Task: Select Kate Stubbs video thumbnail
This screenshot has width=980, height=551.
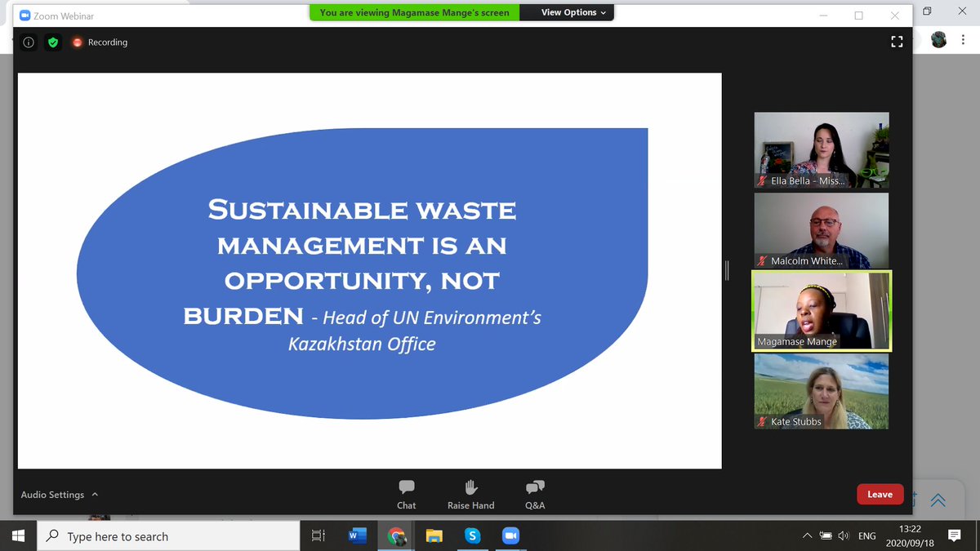Action: pos(821,391)
